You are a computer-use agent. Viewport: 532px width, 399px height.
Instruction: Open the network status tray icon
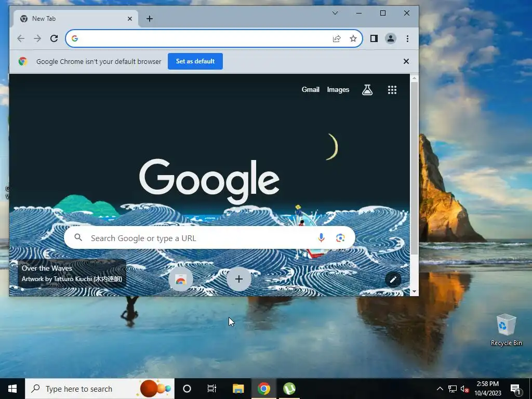[x=453, y=389]
